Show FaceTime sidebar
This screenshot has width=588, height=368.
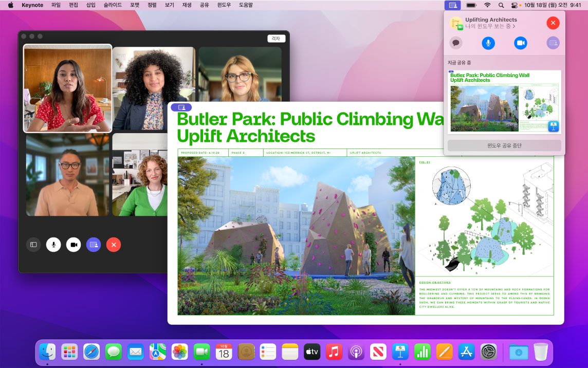point(33,245)
